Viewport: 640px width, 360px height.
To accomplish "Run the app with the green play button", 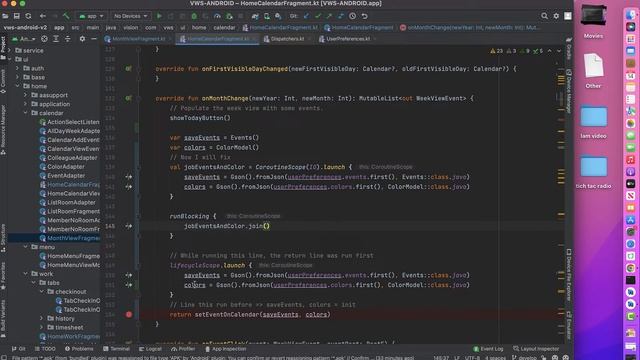I will coord(159,16).
